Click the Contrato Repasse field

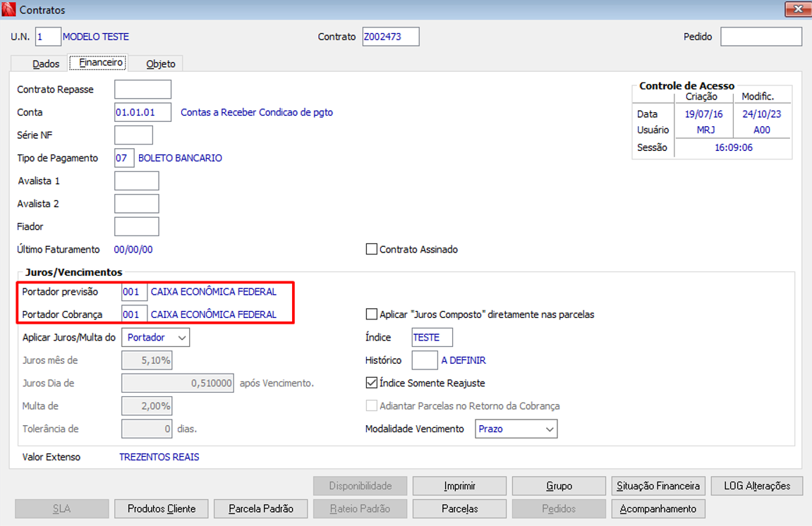[143, 89]
